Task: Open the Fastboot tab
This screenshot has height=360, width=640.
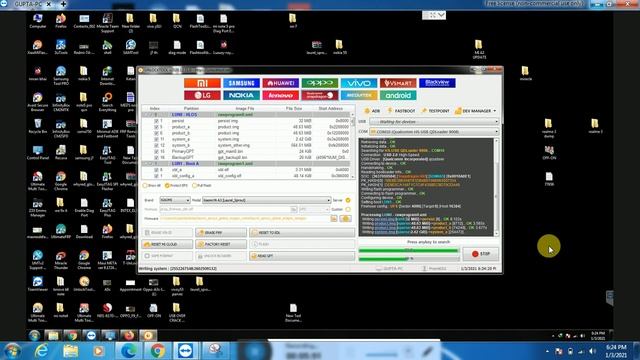Action: coord(401,111)
